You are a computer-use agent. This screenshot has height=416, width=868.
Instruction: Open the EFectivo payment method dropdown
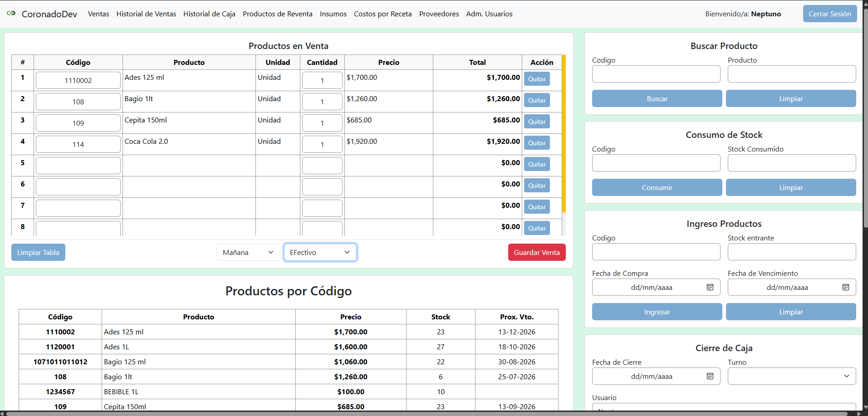point(320,252)
